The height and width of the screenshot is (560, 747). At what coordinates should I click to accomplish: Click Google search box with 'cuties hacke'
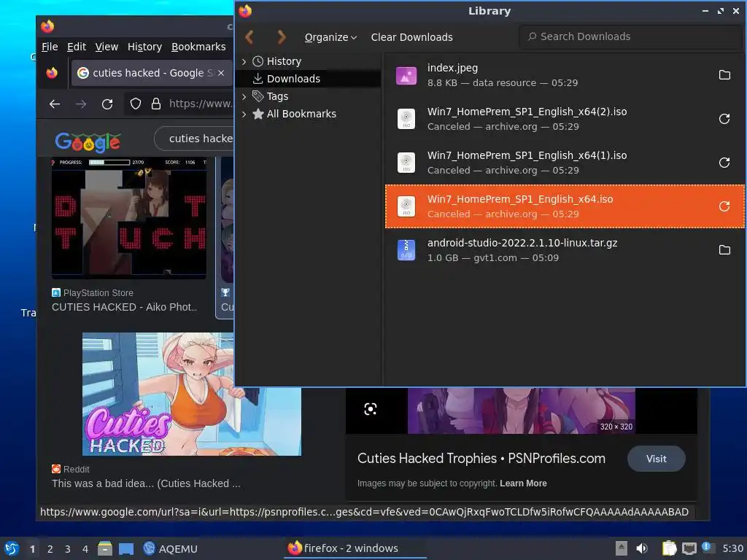click(194, 139)
